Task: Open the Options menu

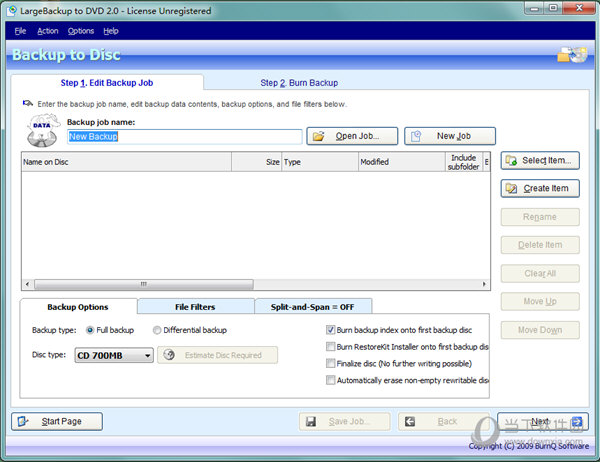Action: (x=81, y=31)
